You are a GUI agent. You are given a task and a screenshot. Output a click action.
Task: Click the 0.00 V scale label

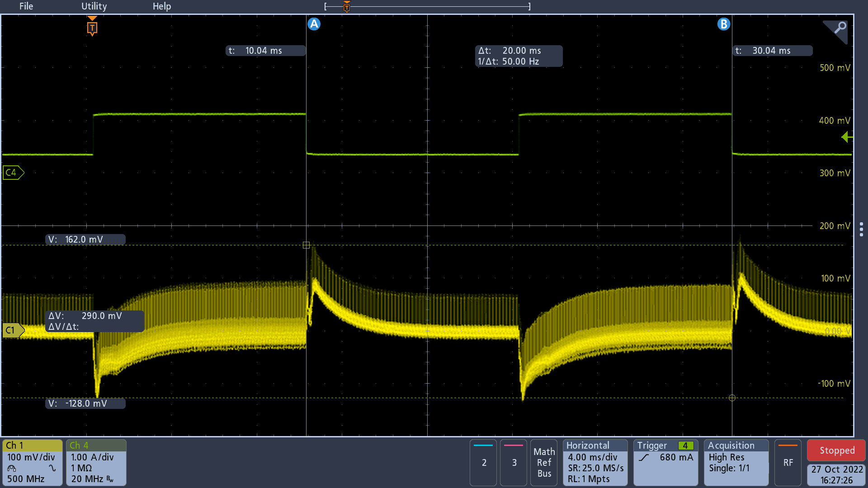838,331
